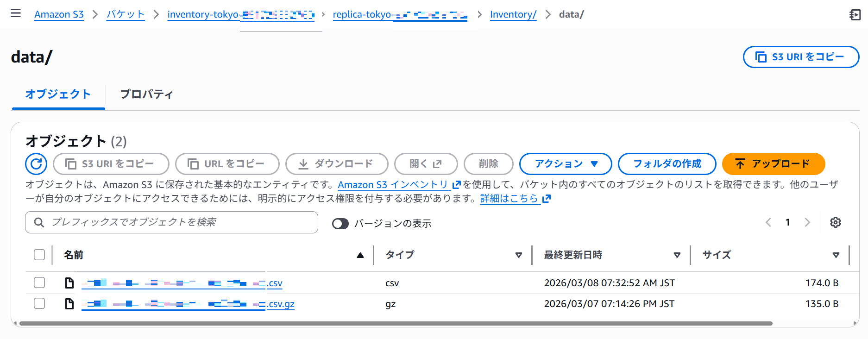The image size is (868, 339).
Task: Switch to the プロパティ tab
Action: pyautogui.click(x=146, y=94)
